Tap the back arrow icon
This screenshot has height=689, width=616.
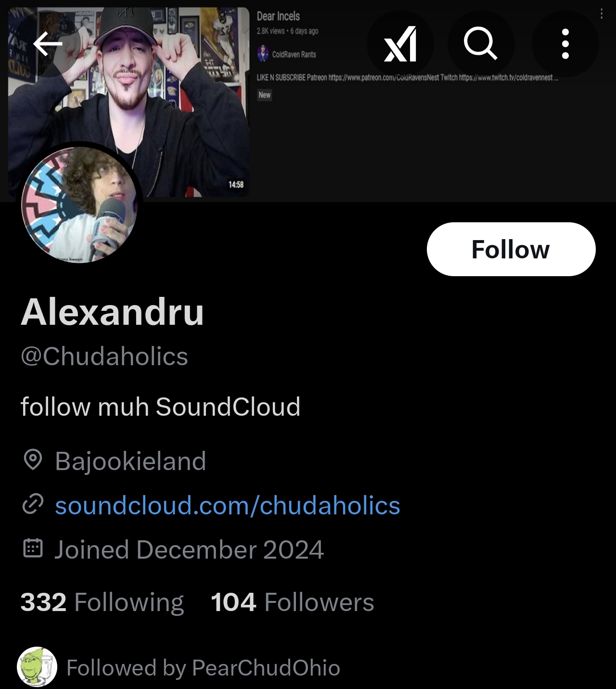pyautogui.click(x=48, y=44)
